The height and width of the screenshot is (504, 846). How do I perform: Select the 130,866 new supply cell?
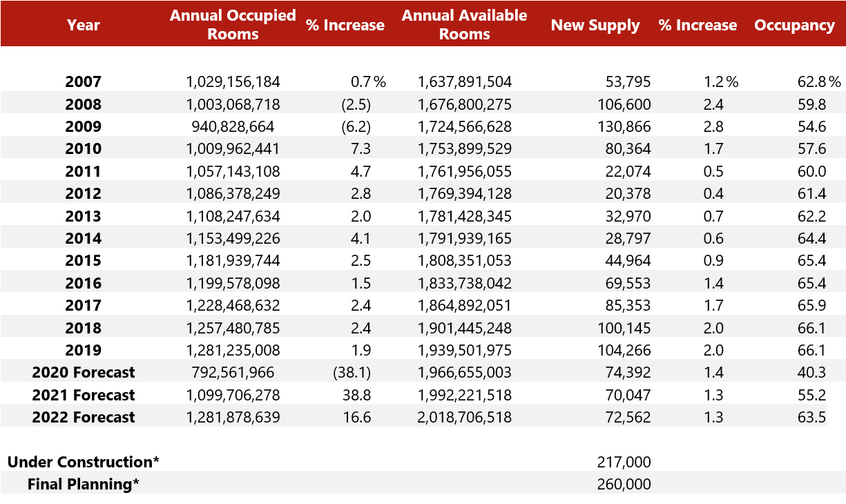tap(624, 127)
